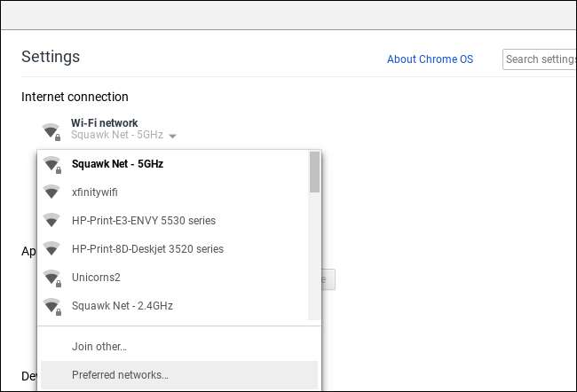Click HP-Print-E3-ENVY 5530 signal icon
The width and height of the screenshot is (577, 392).
[51, 221]
